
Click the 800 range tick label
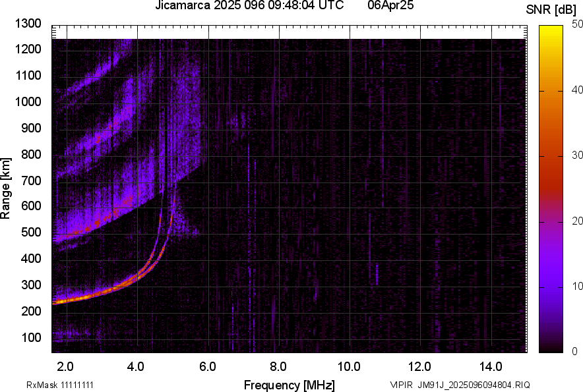pos(31,154)
